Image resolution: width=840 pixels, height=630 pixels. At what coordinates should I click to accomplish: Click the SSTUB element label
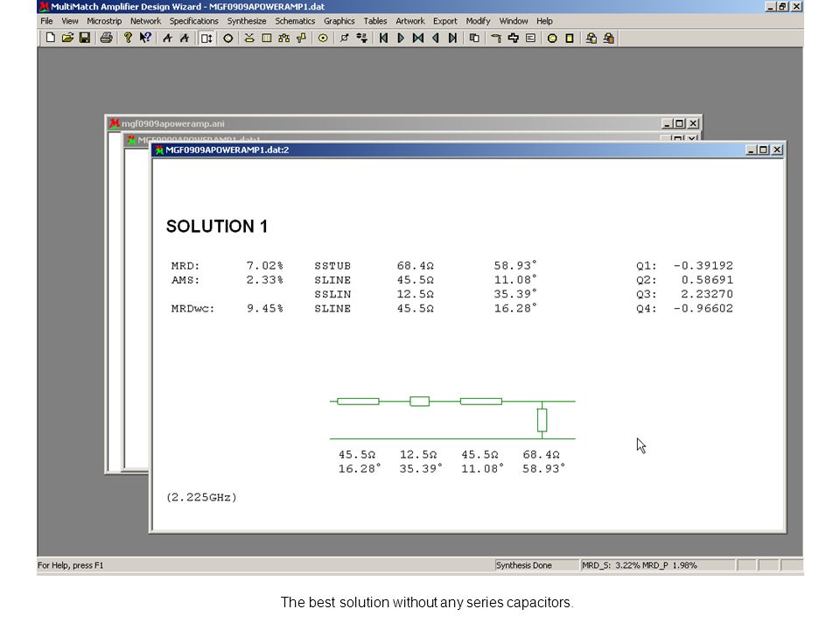332,266
